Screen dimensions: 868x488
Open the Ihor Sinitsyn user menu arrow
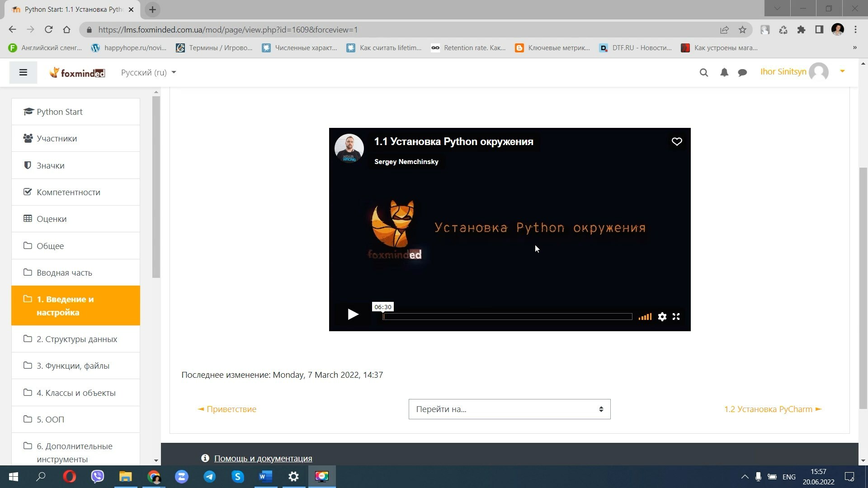point(842,71)
